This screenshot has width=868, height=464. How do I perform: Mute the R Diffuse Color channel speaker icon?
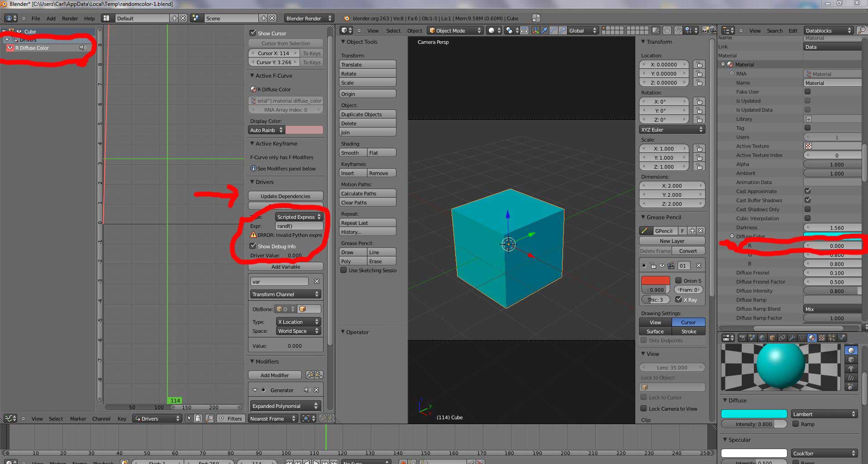click(82, 47)
